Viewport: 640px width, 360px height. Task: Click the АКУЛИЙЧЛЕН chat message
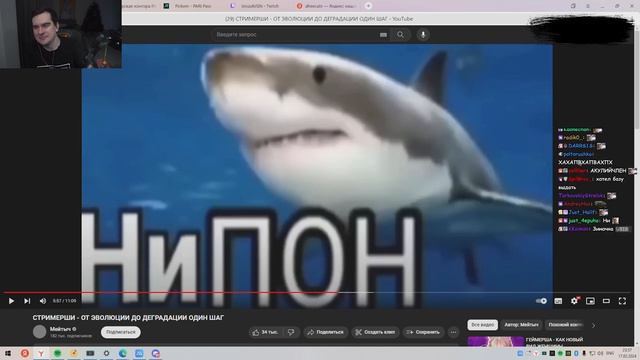pos(608,171)
